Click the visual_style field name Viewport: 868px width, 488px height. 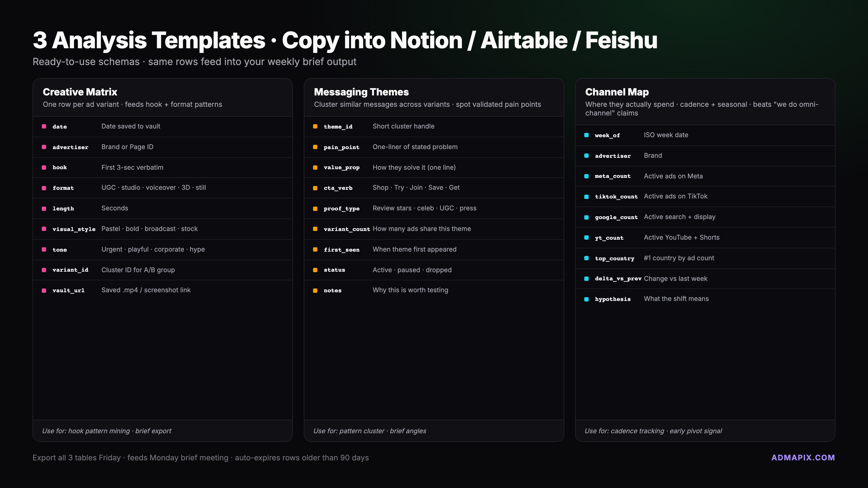[74, 229]
